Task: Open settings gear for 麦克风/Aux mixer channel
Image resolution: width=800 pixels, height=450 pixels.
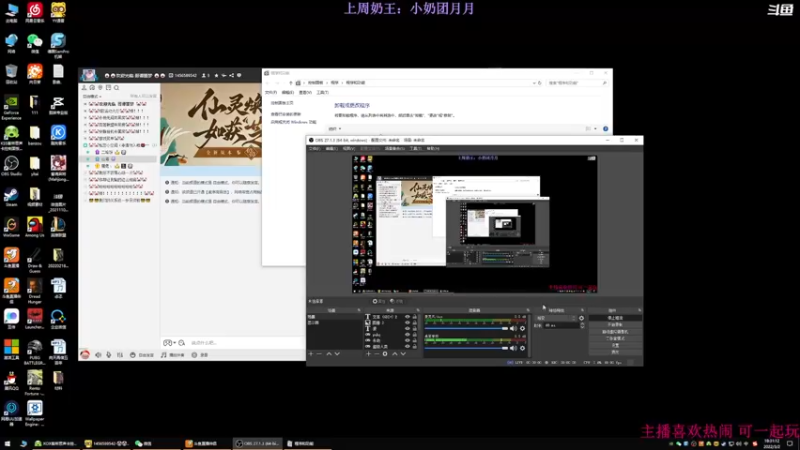Action: [522, 329]
